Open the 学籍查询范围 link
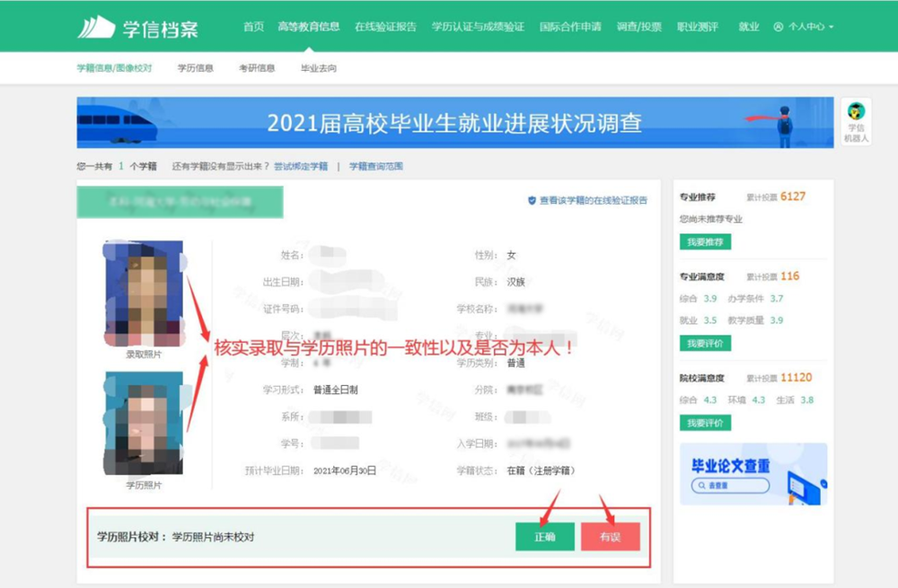 point(376,167)
